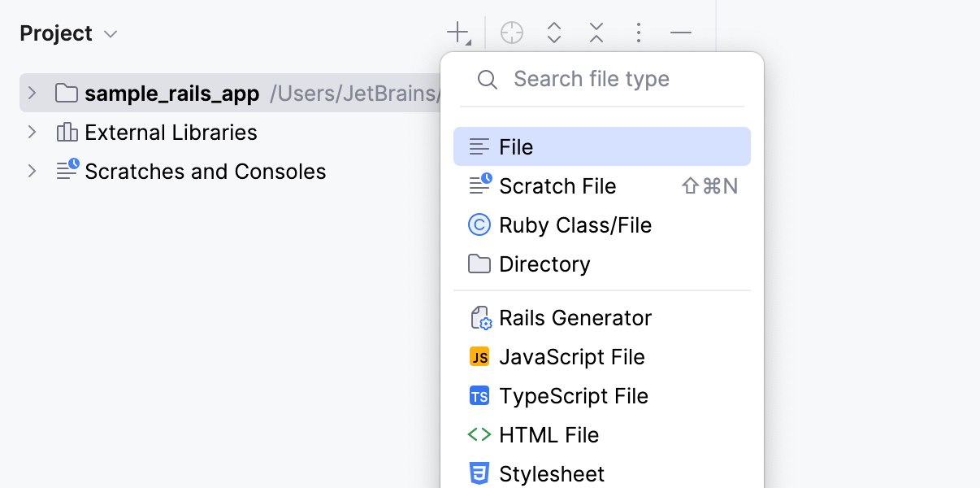Click the Expand All toolbar button

[554, 33]
